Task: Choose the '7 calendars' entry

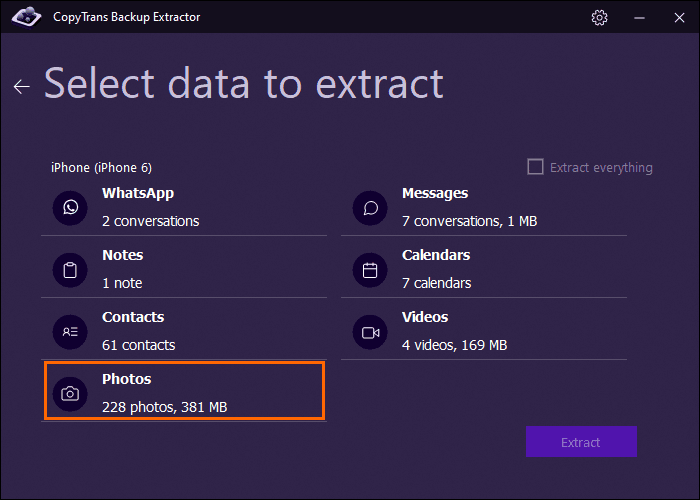Action: pos(435,283)
